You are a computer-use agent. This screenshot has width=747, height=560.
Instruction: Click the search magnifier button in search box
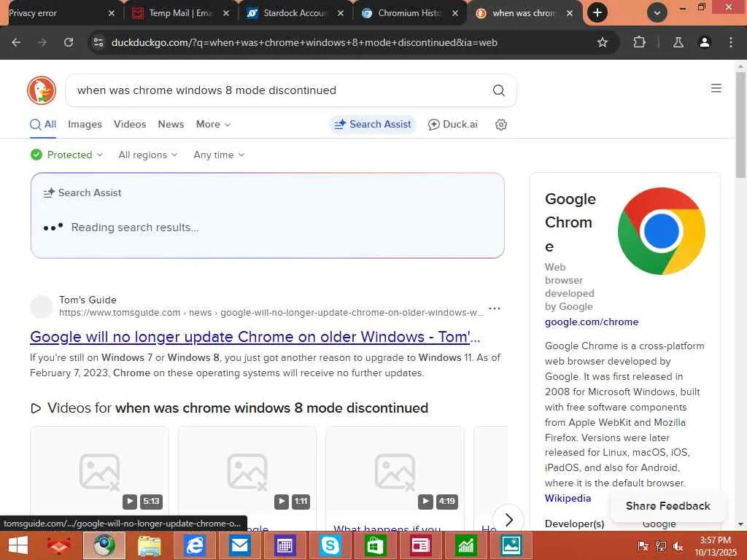(x=498, y=90)
